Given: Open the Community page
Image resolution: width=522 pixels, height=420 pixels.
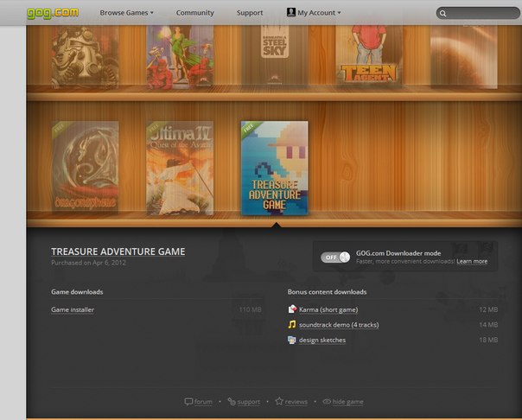Looking at the screenshot, I should pyautogui.click(x=194, y=13).
